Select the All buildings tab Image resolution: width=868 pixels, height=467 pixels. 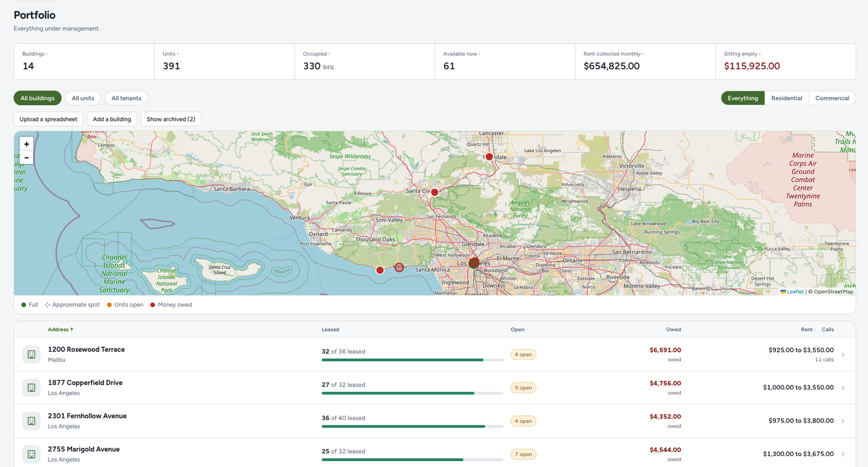coord(38,98)
